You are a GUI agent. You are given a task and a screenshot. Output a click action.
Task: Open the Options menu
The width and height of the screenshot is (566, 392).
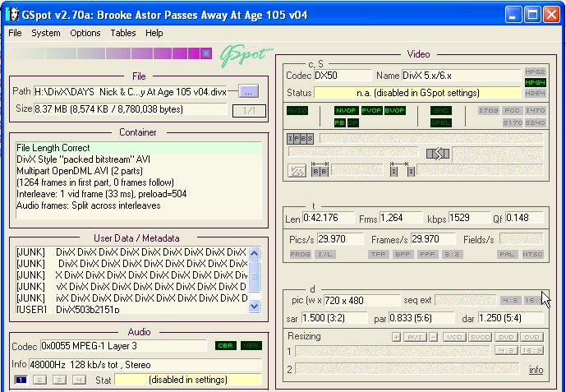[x=85, y=33]
